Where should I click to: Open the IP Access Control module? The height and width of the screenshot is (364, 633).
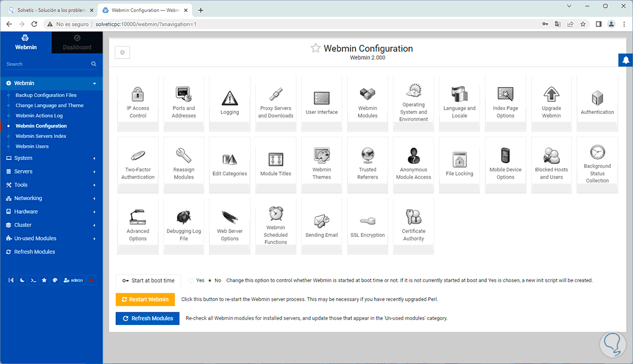pyautogui.click(x=138, y=103)
